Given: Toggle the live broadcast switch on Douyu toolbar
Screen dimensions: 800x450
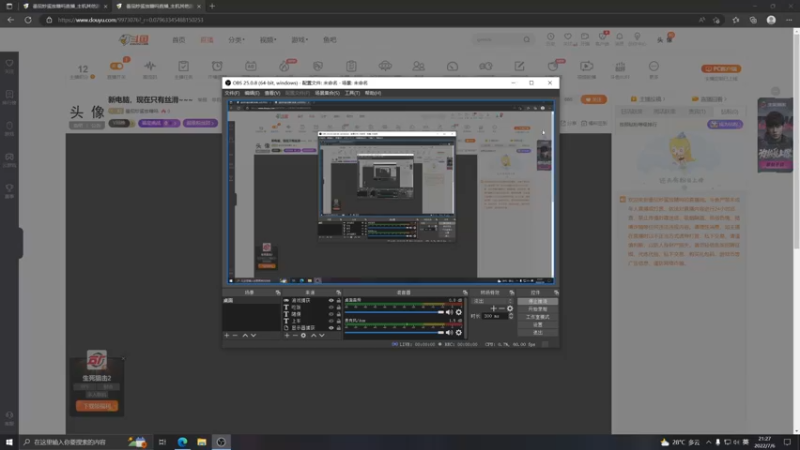Looking at the screenshot, I should 116,66.
